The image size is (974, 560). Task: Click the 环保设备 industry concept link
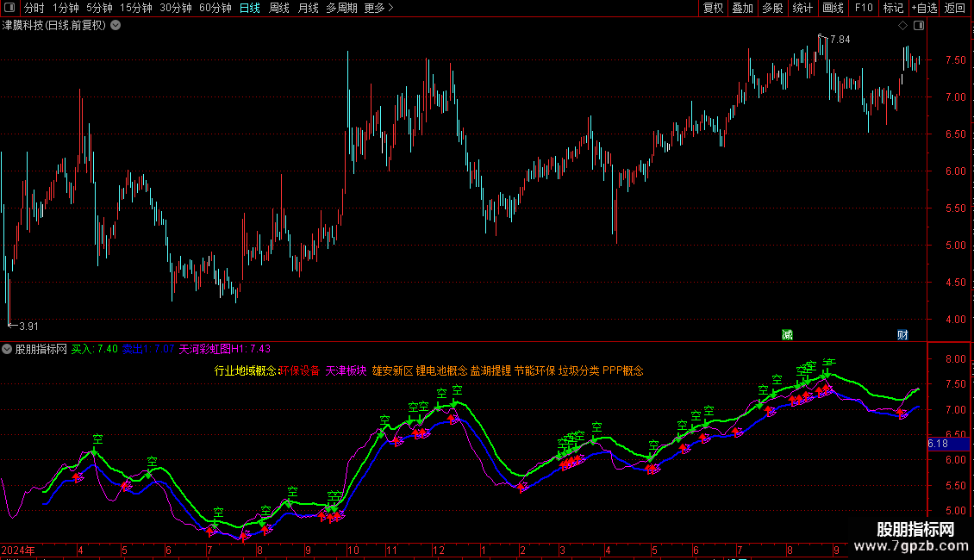299,370
